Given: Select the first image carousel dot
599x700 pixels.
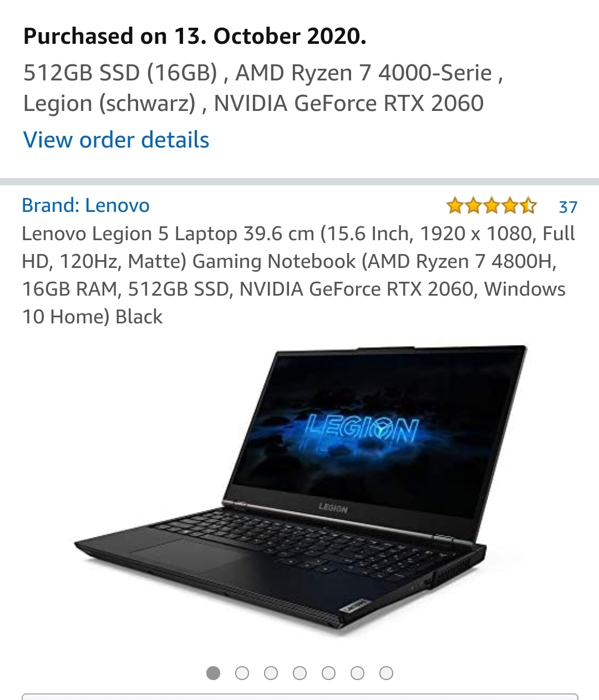Looking at the screenshot, I should [x=213, y=673].
